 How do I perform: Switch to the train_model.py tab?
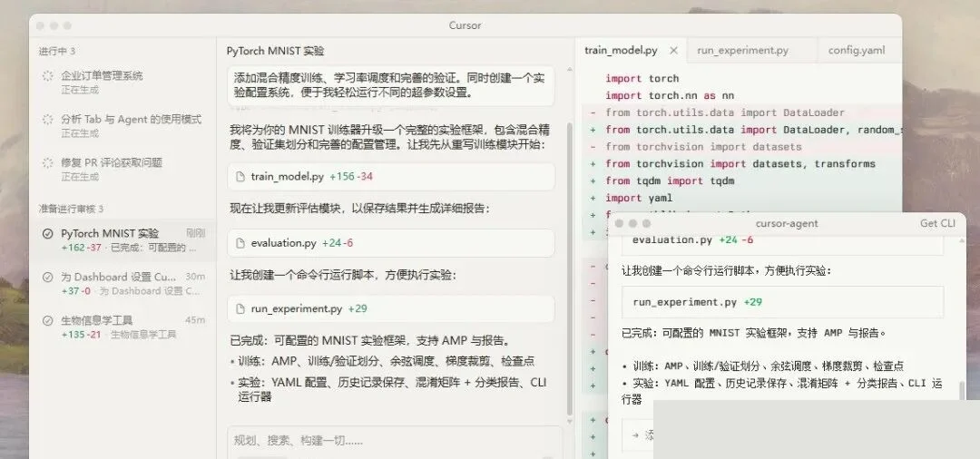(x=621, y=51)
